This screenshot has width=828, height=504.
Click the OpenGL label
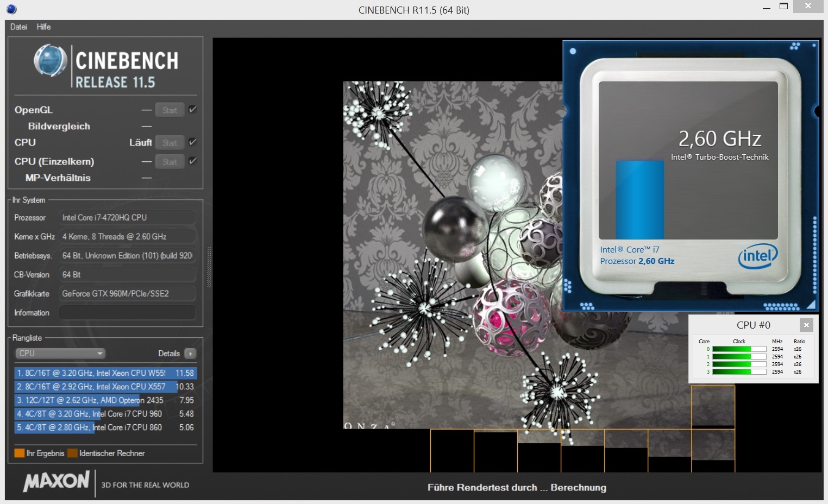click(34, 110)
